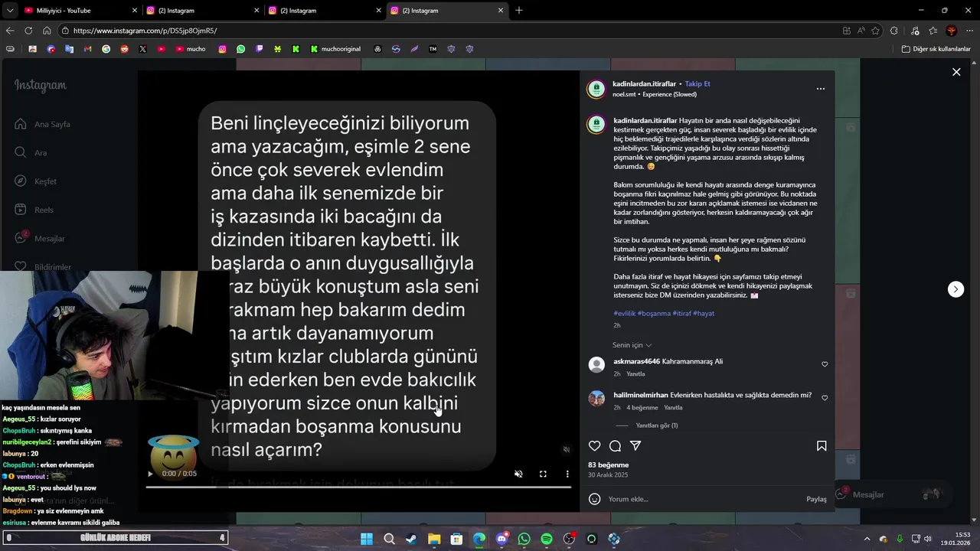Image resolution: width=980 pixels, height=551 pixels.
Task: Share the post via paper plane icon
Action: coord(635,446)
